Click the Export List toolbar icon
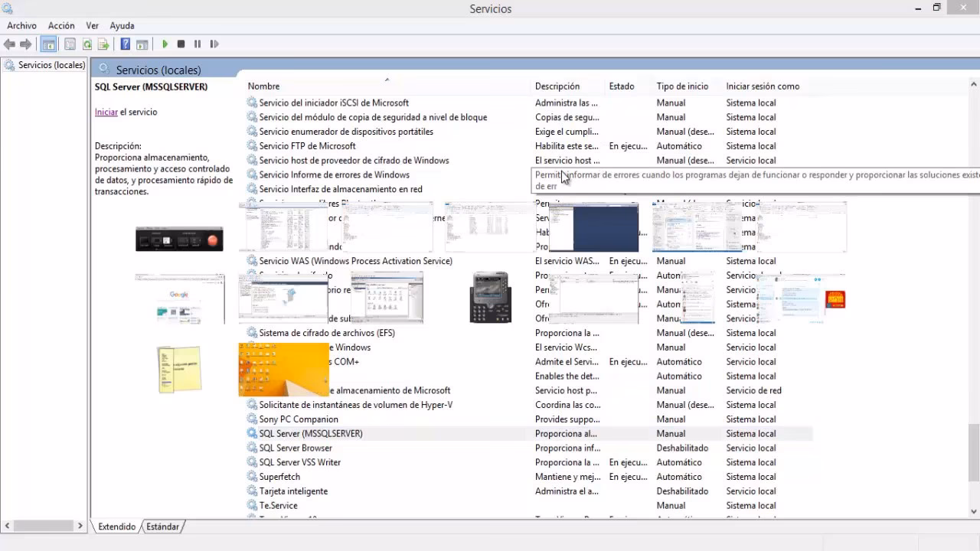 click(x=103, y=44)
